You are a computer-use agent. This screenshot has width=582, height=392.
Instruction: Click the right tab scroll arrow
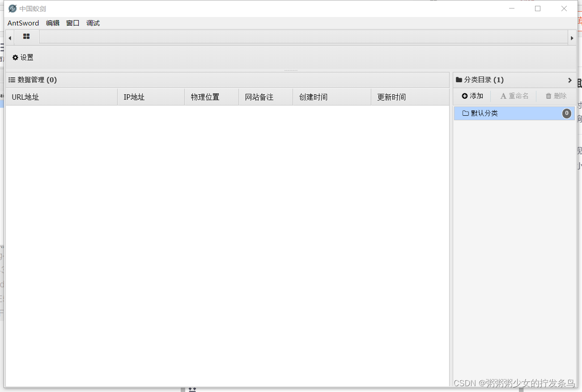click(x=572, y=38)
